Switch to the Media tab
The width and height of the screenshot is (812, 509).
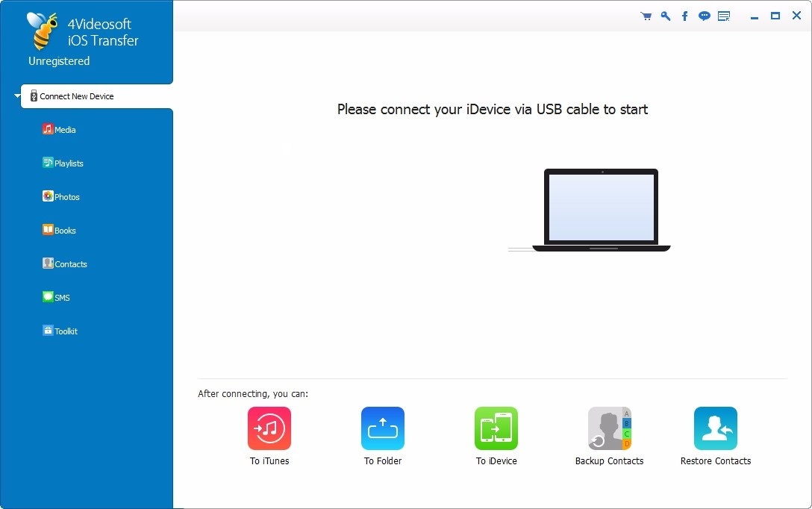(59, 129)
